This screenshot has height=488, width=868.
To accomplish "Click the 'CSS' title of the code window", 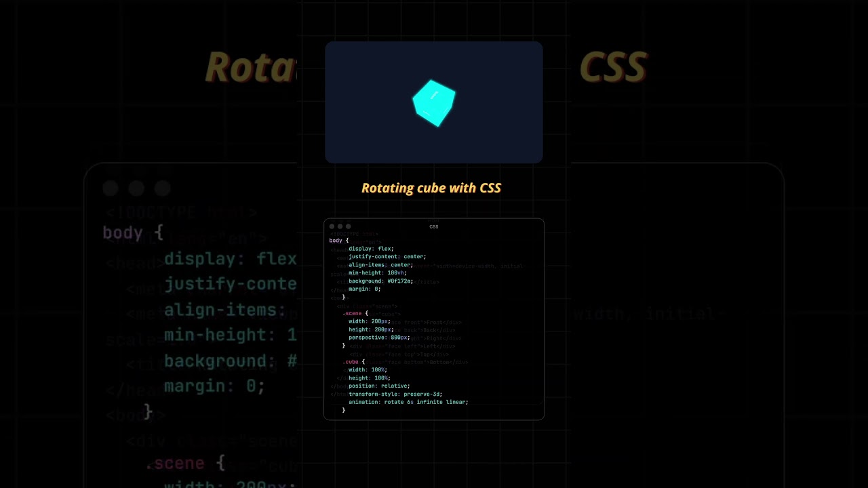I will (434, 227).
